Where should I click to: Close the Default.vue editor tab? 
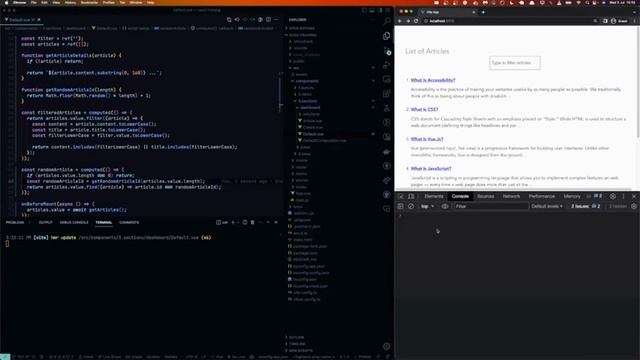tap(39, 20)
